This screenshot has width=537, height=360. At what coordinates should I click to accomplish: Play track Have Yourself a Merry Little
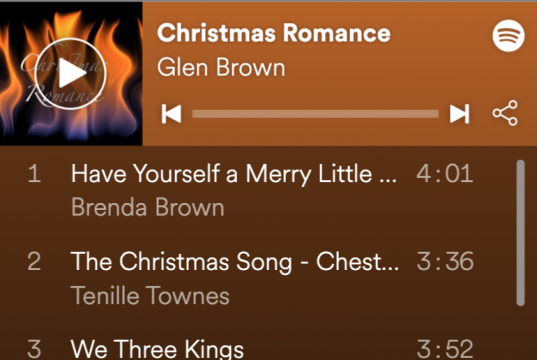point(234,174)
